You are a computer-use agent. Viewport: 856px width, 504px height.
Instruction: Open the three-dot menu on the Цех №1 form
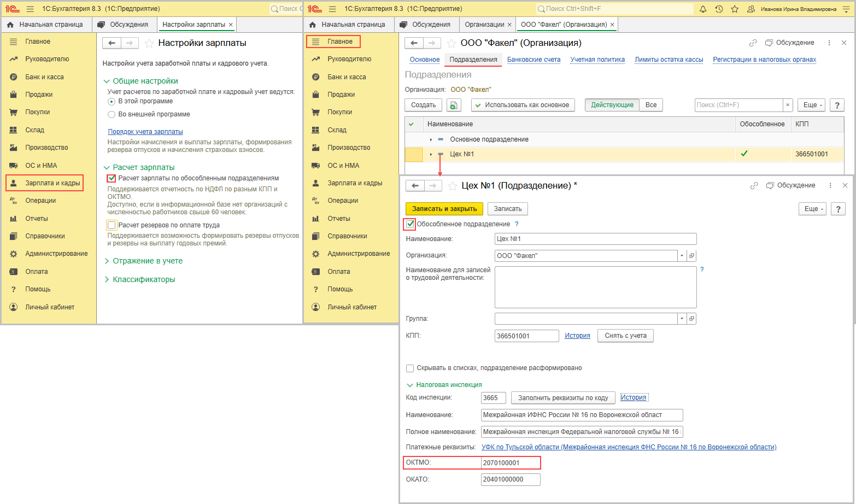pos(830,185)
